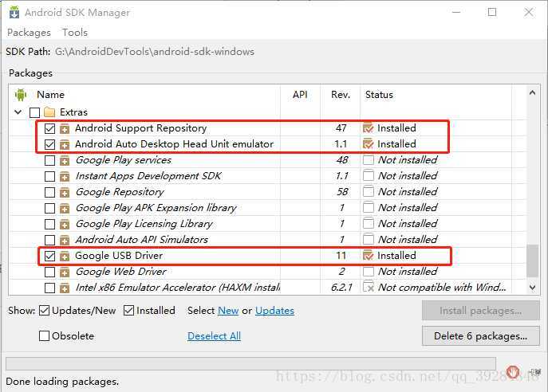Select the Google Play APK Expansion library row
Screen dimensions: 548x392
click(267, 208)
